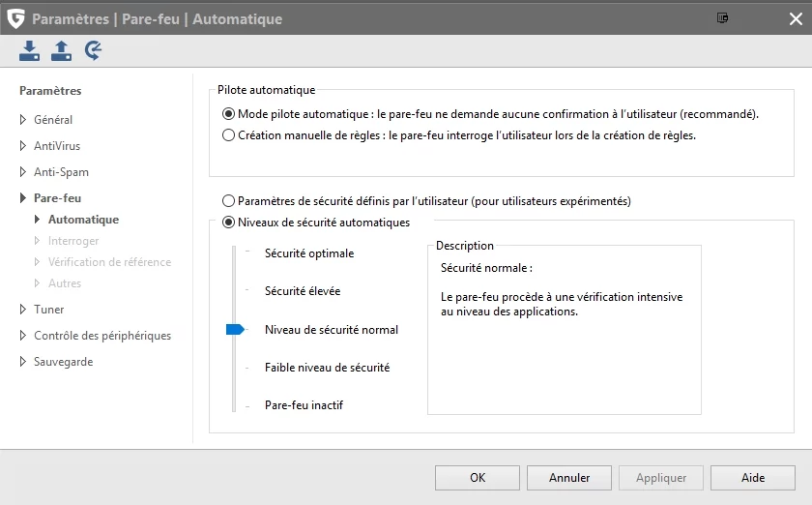Screen dimensions: 812x505
Task: Click the Sécurité normale description heading
Action: pyautogui.click(x=486, y=268)
